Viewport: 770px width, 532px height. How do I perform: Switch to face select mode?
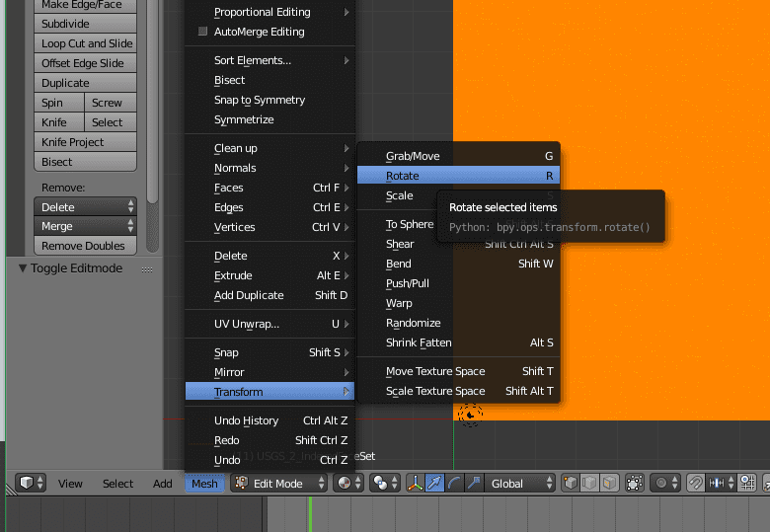[609, 484]
